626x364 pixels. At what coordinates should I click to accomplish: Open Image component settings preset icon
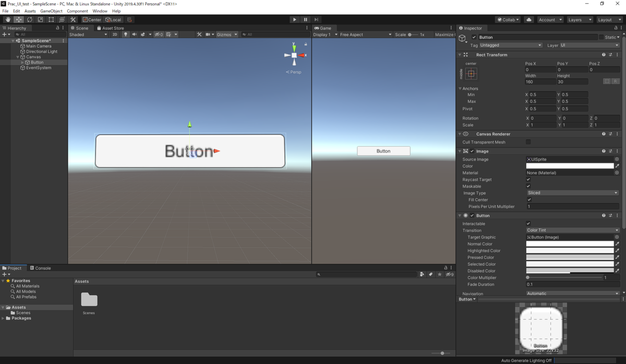[610, 151]
